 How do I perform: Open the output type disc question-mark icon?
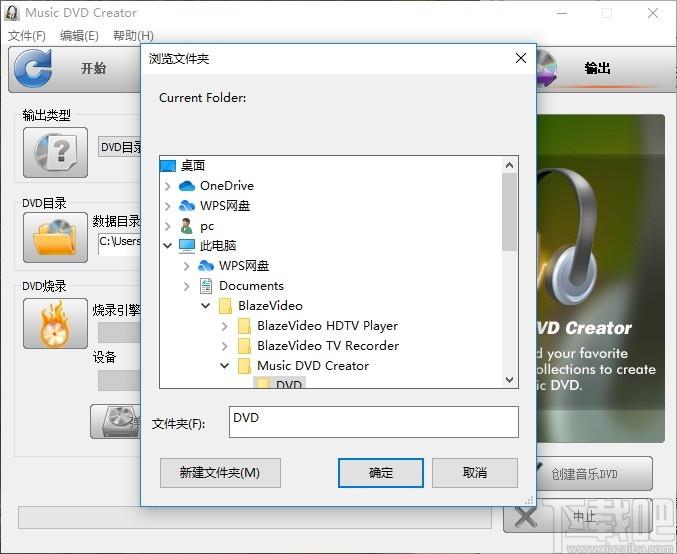tap(55, 152)
